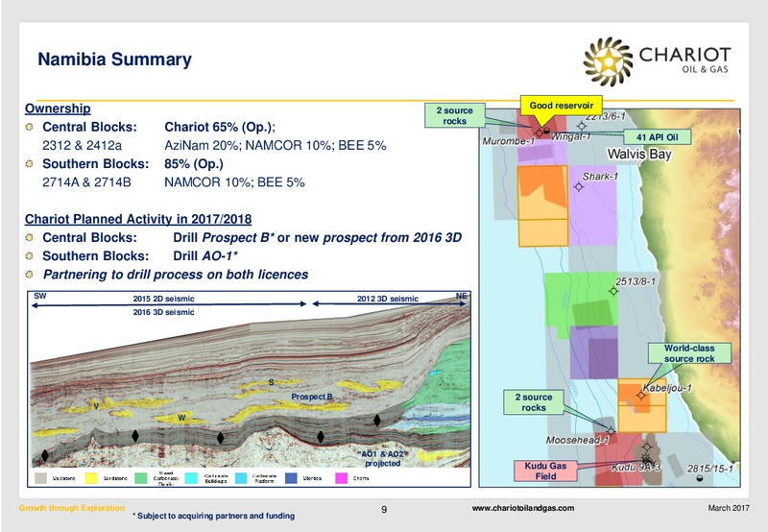The height and width of the screenshot is (532, 768).
Task: Click the yellow Sandstone legend swatch
Action: 91,477
